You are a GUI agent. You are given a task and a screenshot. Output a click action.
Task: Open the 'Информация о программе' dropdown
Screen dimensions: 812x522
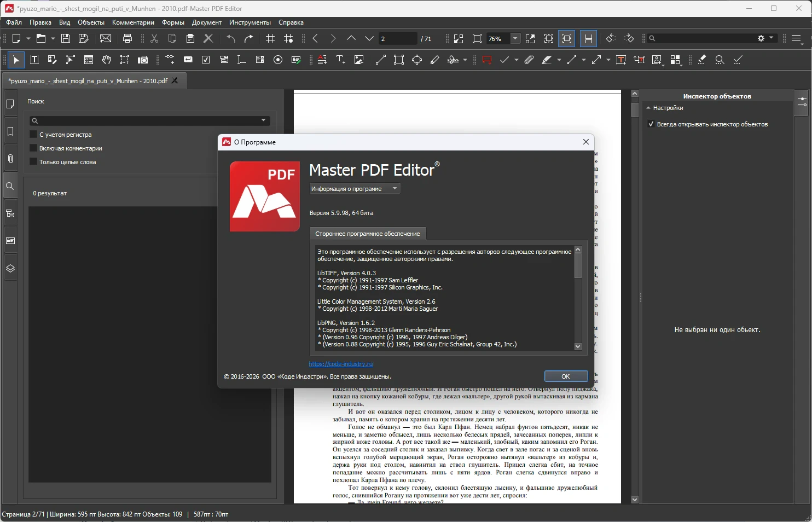[x=355, y=189]
